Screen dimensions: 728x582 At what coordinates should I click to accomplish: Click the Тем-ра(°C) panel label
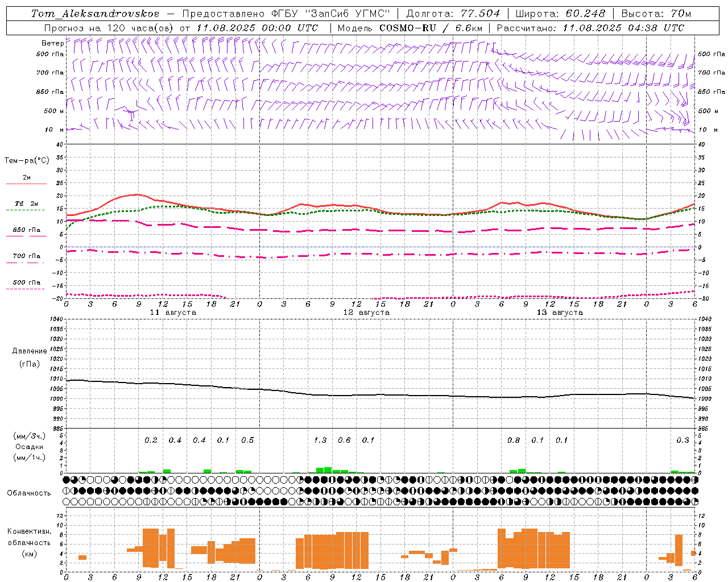pyautogui.click(x=27, y=161)
